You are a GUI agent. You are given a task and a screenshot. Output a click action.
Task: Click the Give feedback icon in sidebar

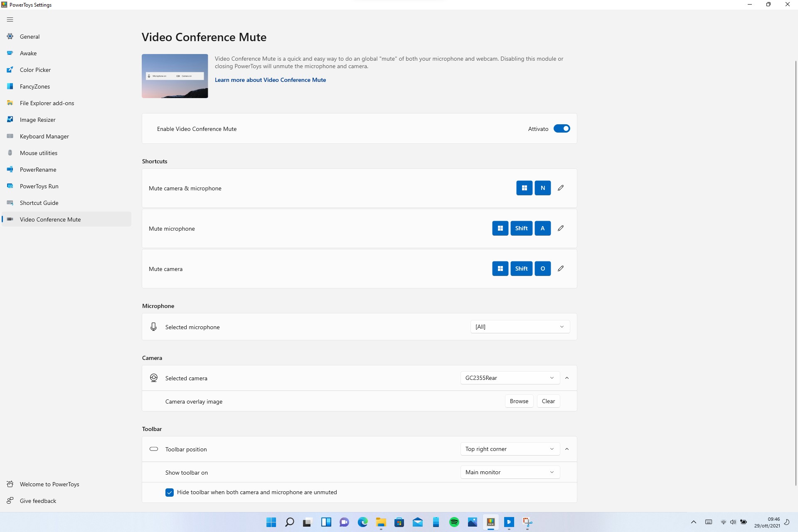point(10,501)
